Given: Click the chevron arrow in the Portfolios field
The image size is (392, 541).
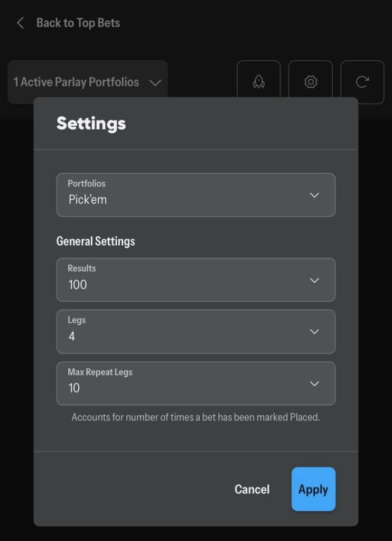Looking at the screenshot, I should click(314, 195).
